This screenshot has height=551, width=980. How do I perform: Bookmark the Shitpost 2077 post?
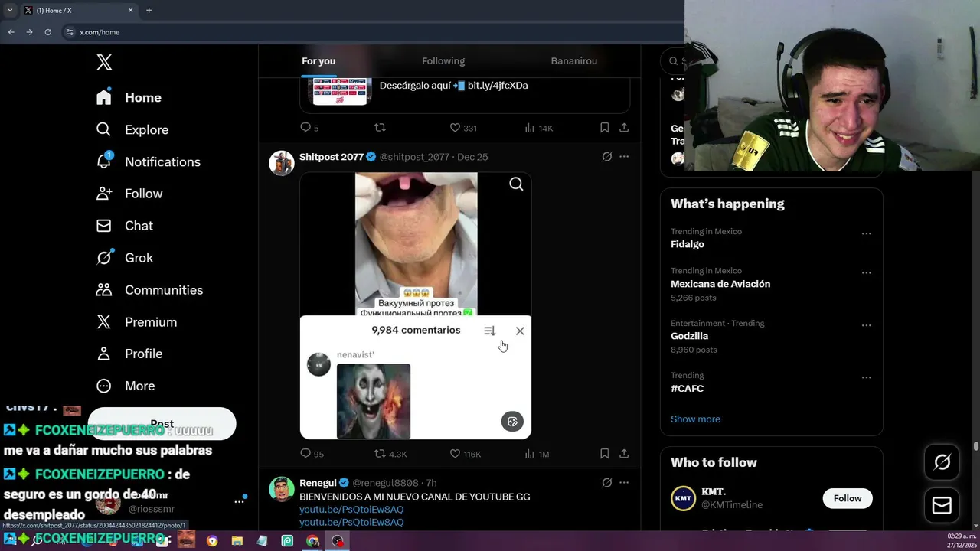[x=604, y=454]
